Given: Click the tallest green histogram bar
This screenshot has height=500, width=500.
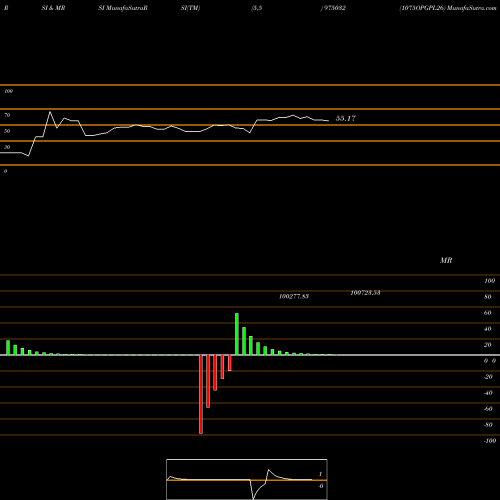Looking at the screenshot, I should pyautogui.click(x=237, y=334).
